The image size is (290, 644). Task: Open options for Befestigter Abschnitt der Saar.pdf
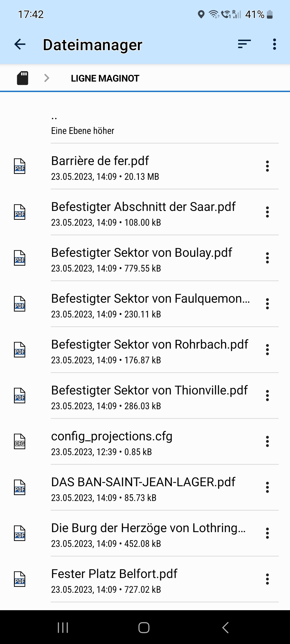pyautogui.click(x=267, y=212)
